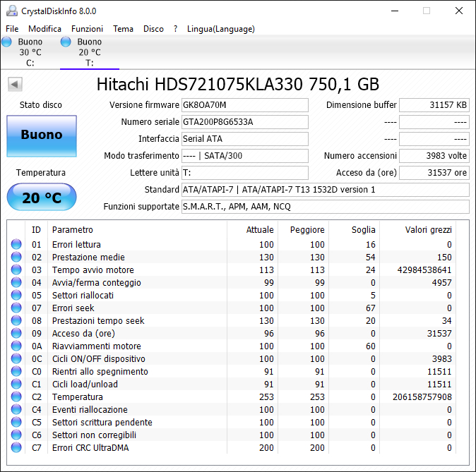The height and width of the screenshot is (472, 476).
Task: Click status orb for Riavviammenti motore row
Action: pyautogui.click(x=16, y=346)
